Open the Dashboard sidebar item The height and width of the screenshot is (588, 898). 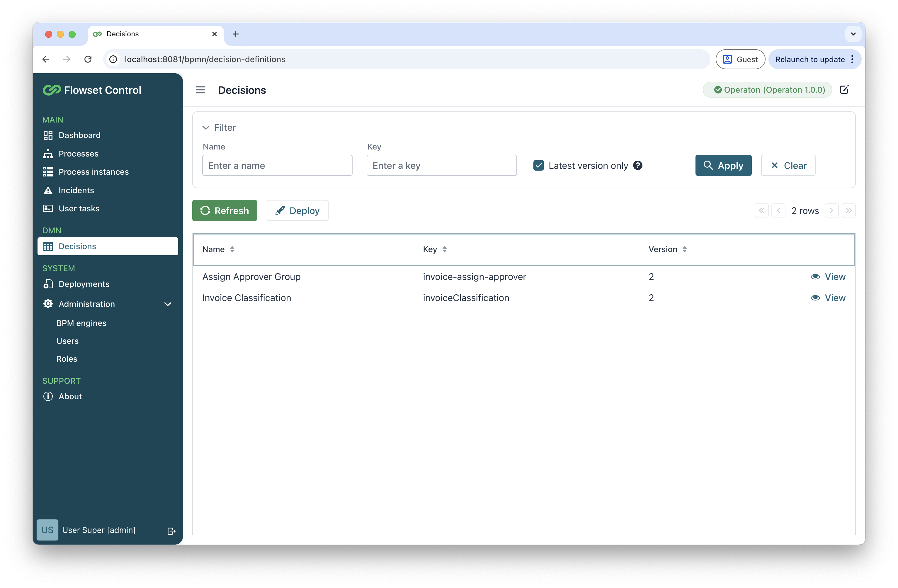79,135
